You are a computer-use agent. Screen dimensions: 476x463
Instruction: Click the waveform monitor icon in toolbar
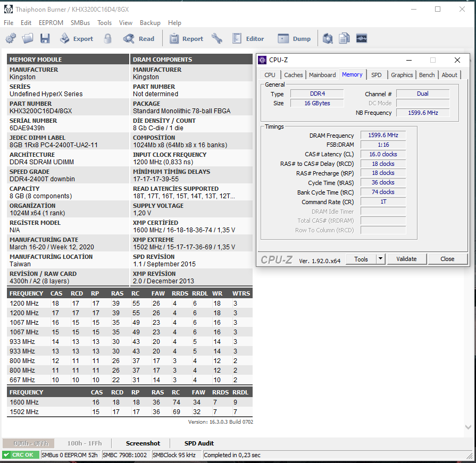pyautogui.click(x=362, y=39)
